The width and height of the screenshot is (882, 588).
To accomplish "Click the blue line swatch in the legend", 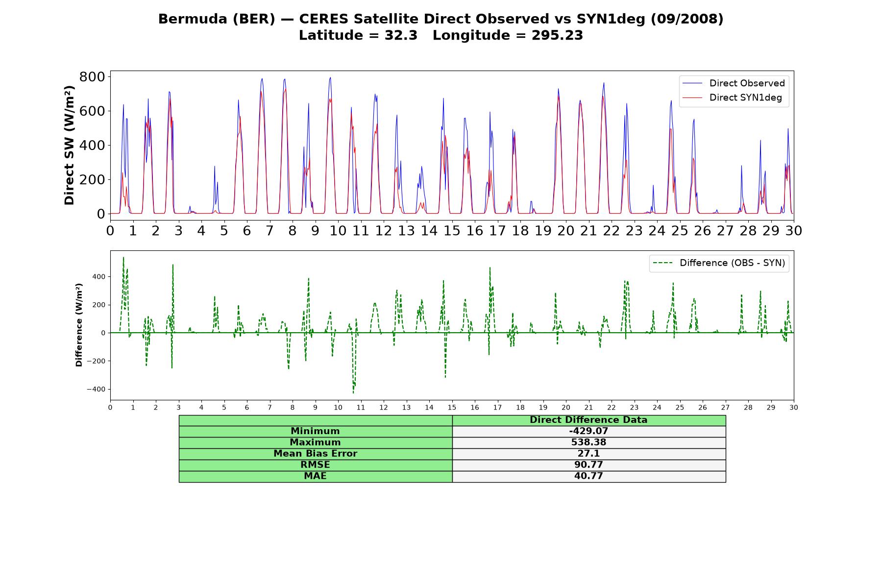I will (692, 83).
